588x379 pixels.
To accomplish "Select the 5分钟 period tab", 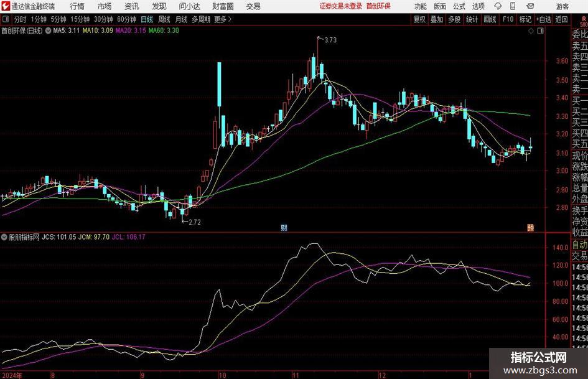I will pyautogui.click(x=58, y=19).
